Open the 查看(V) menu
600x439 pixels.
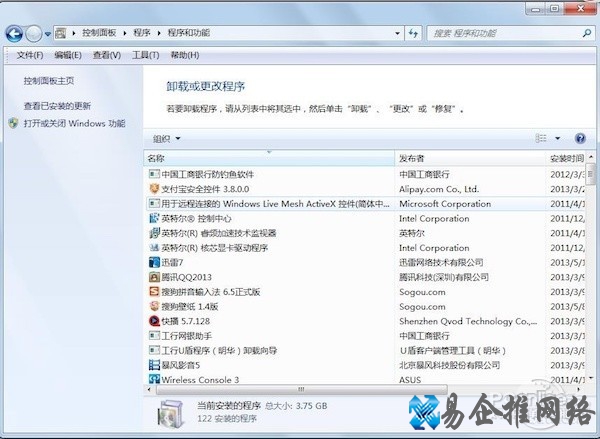(x=107, y=55)
